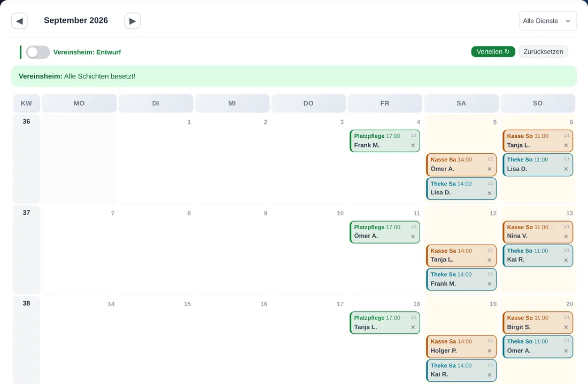Open Platzpflege 17:00 shift with Ömer A.
Screen dimensions: 588x384
[x=385, y=232]
